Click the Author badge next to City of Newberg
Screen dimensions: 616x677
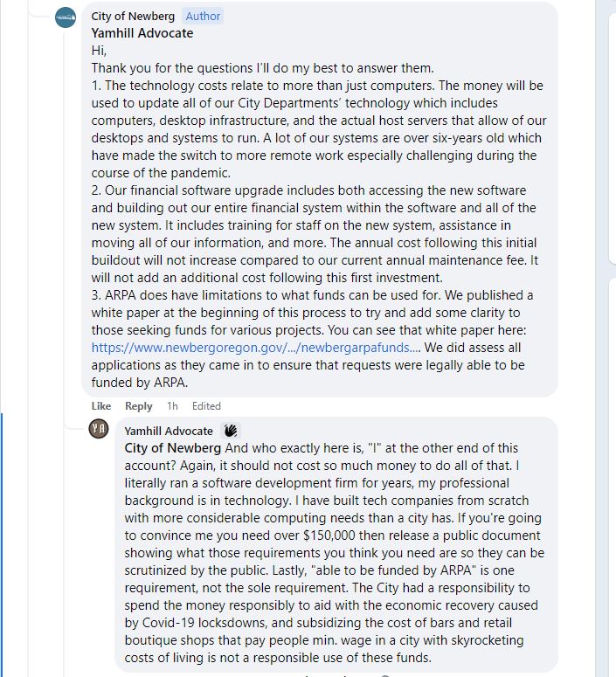(x=203, y=16)
